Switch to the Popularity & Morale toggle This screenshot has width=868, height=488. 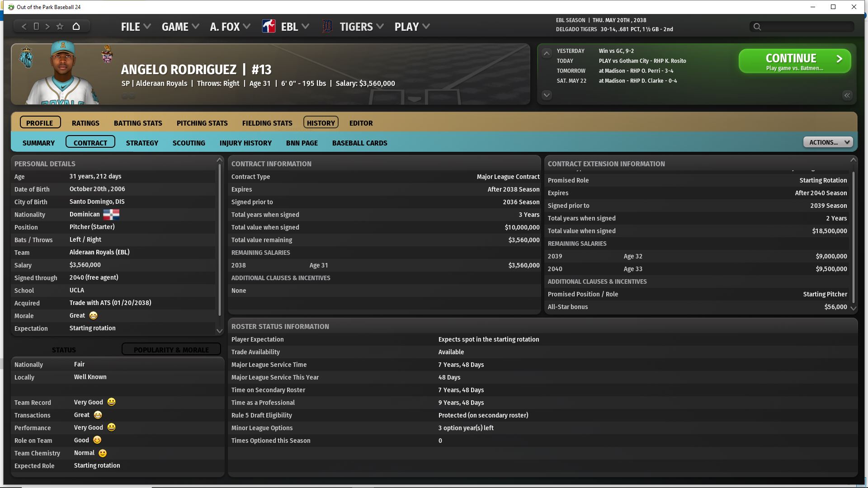click(171, 349)
